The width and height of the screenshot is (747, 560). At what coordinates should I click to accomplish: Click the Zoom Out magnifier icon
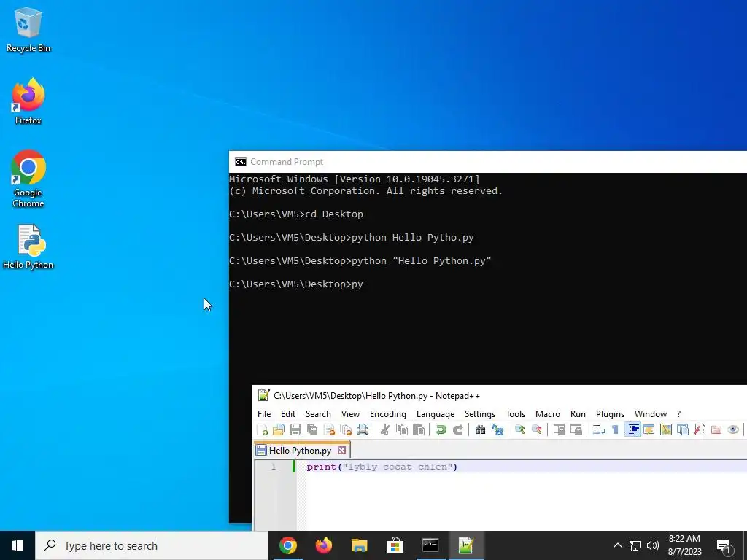(x=536, y=430)
